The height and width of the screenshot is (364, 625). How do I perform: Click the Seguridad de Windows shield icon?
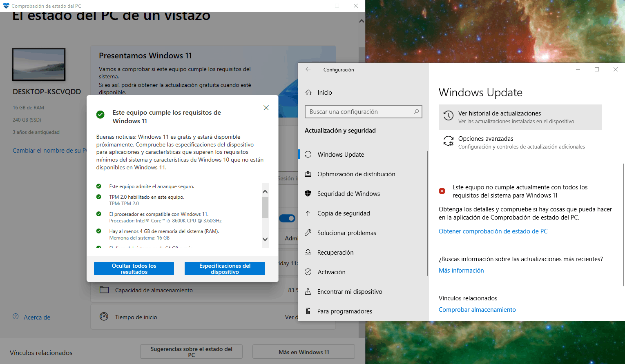point(308,193)
